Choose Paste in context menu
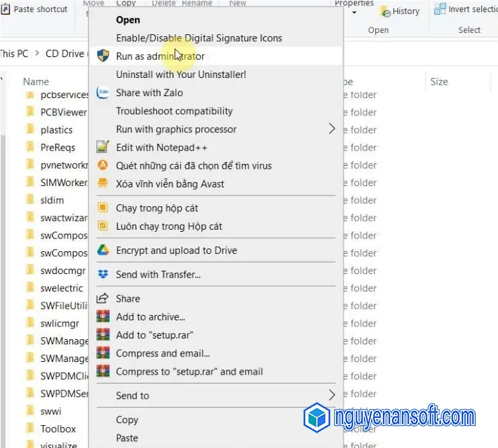Screen dimensions: 498x448 pos(127,438)
